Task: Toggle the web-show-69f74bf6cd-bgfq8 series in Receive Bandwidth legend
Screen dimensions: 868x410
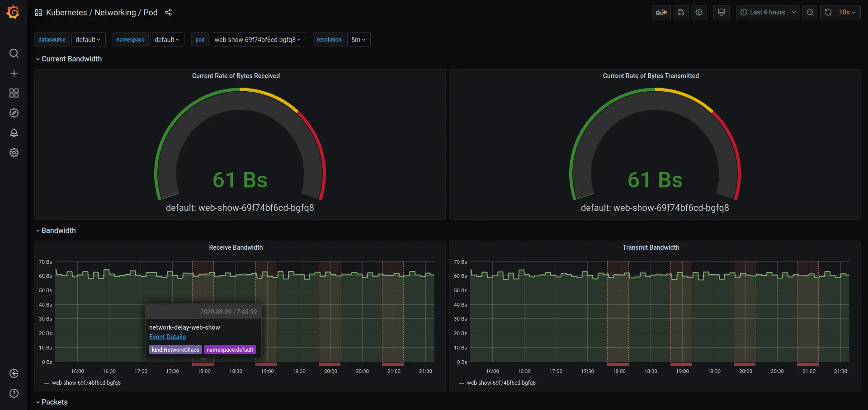Action: pos(86,382)
